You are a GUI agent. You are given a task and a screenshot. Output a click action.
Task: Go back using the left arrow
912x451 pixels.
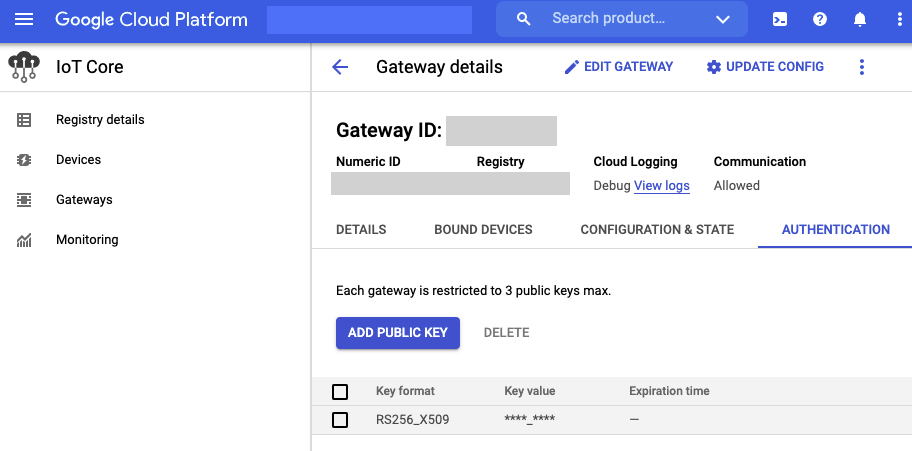(x=340, y=67)
